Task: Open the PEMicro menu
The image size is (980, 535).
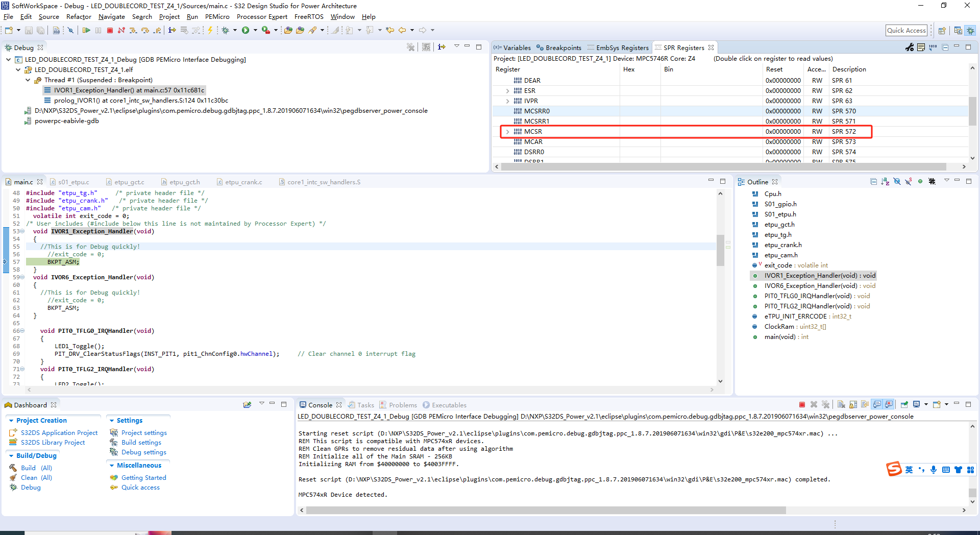Action: click(217, 17)
